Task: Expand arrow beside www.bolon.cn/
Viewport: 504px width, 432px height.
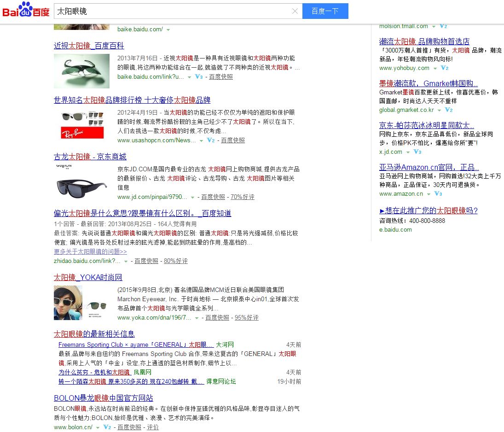Action: click(98, 427)
